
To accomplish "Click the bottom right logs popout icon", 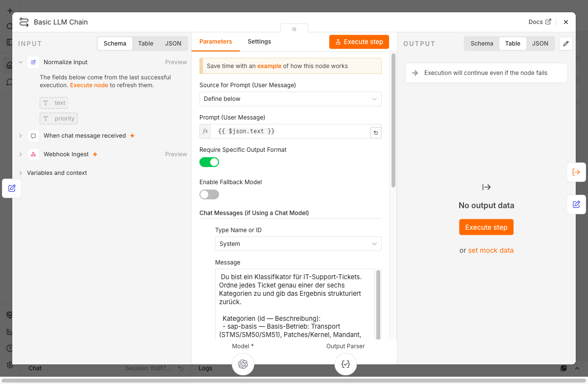I will tap(563, 368).
